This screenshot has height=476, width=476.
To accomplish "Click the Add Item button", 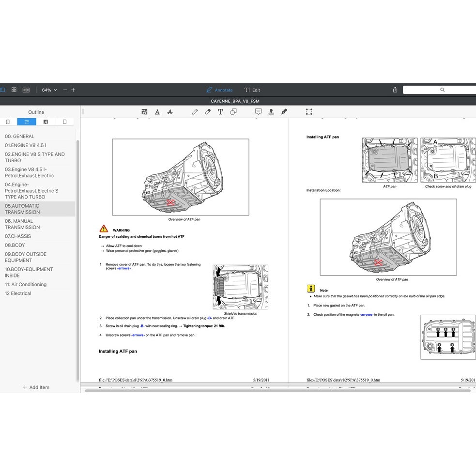I will [x=36, y=387].
